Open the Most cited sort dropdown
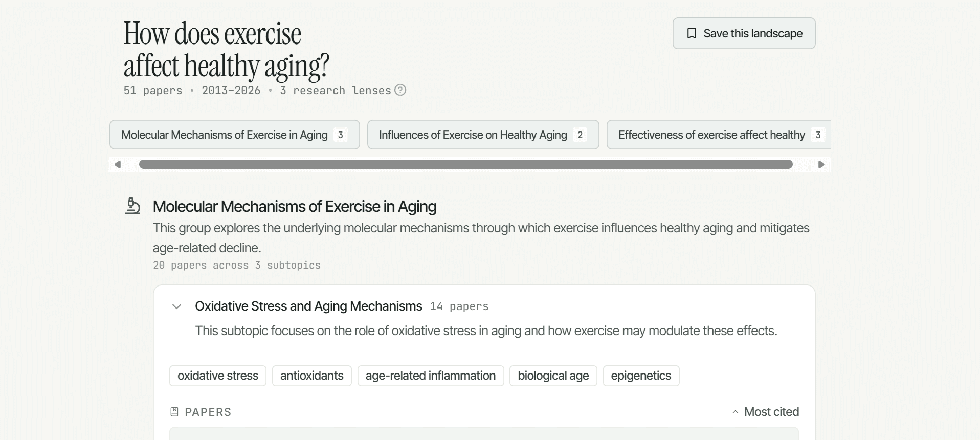 click(x=765, y=412)
